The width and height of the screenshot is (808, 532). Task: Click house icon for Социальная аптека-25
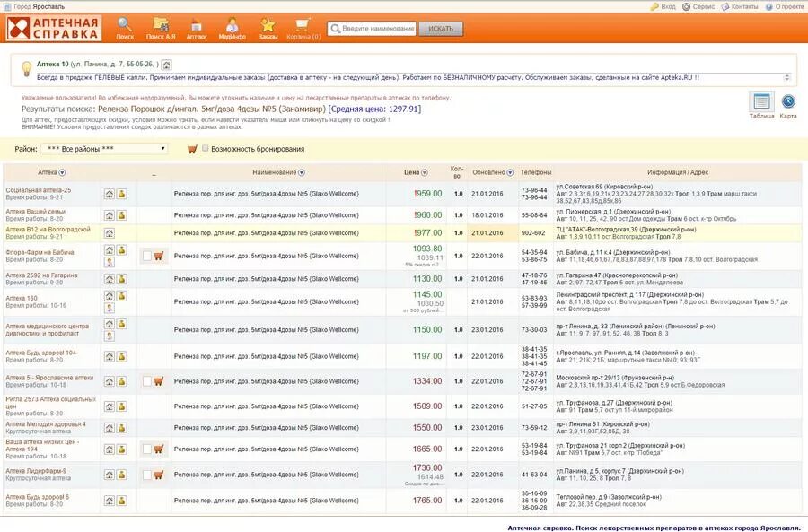click(110, 194)
